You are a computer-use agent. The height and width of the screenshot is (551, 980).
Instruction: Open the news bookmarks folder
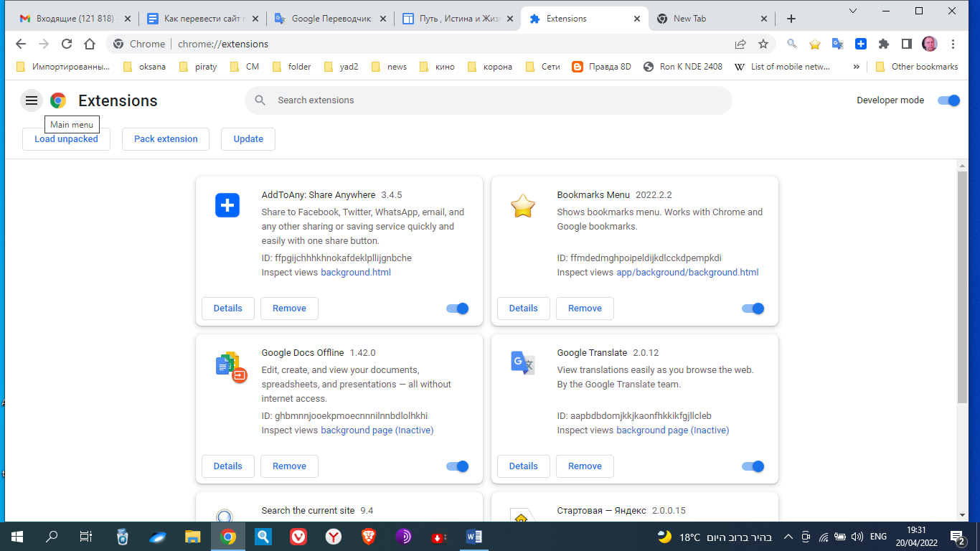tap(389, 67)
